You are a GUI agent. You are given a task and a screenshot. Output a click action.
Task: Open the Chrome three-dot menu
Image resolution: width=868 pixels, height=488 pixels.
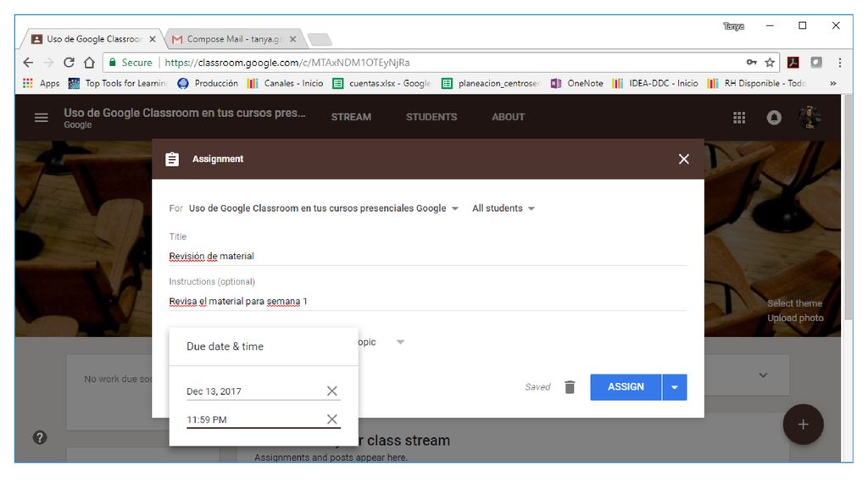coord(840,63)
